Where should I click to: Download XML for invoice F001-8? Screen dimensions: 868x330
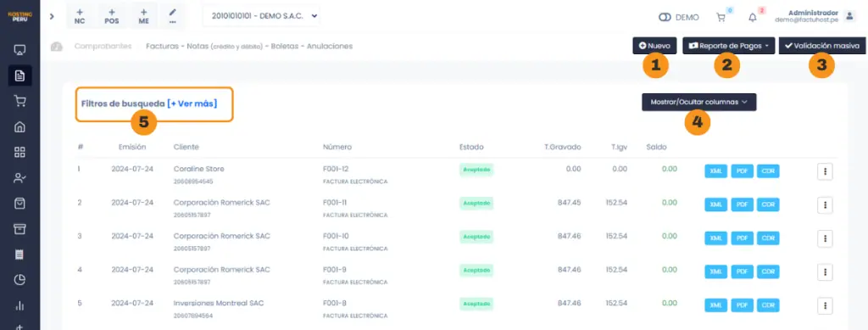715,305
